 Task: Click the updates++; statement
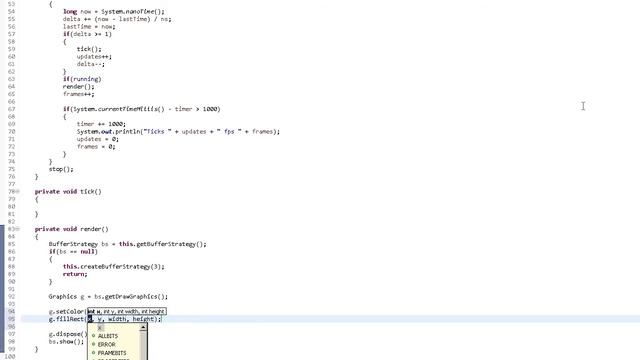point(94,57)
